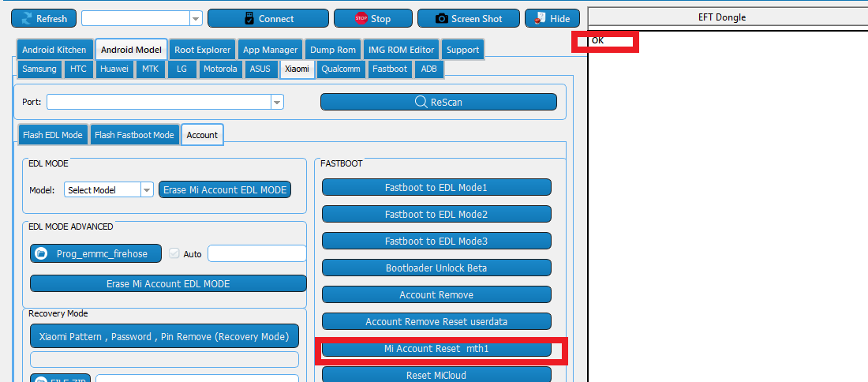Select the ASUS brand tab
868x382 pixels.
click(x=260, y=69)
